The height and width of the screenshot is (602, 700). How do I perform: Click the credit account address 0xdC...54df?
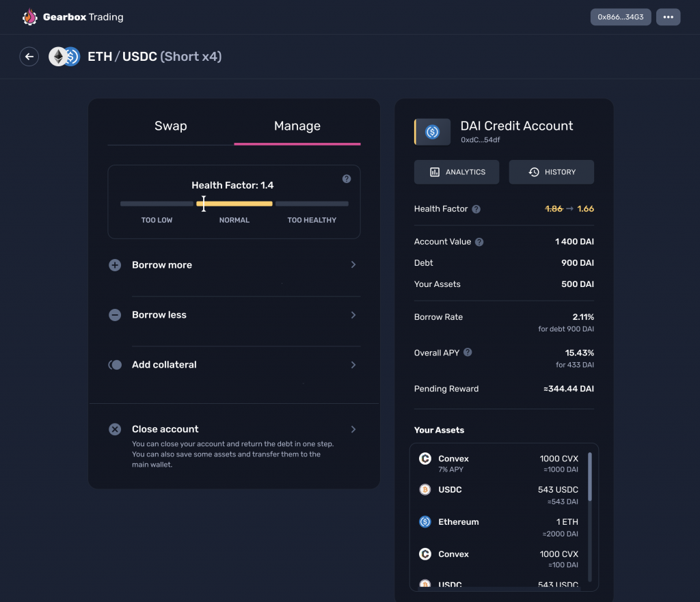[481, 140]
